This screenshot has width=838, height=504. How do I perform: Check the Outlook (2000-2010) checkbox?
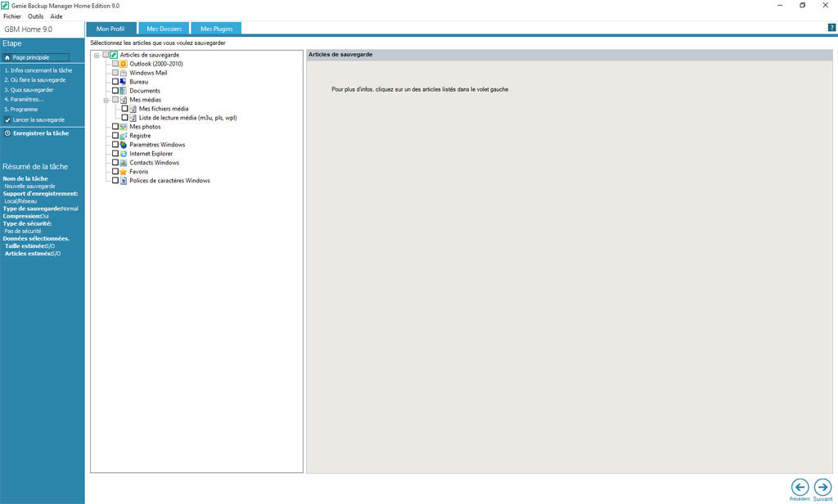(x=115, y=64)
